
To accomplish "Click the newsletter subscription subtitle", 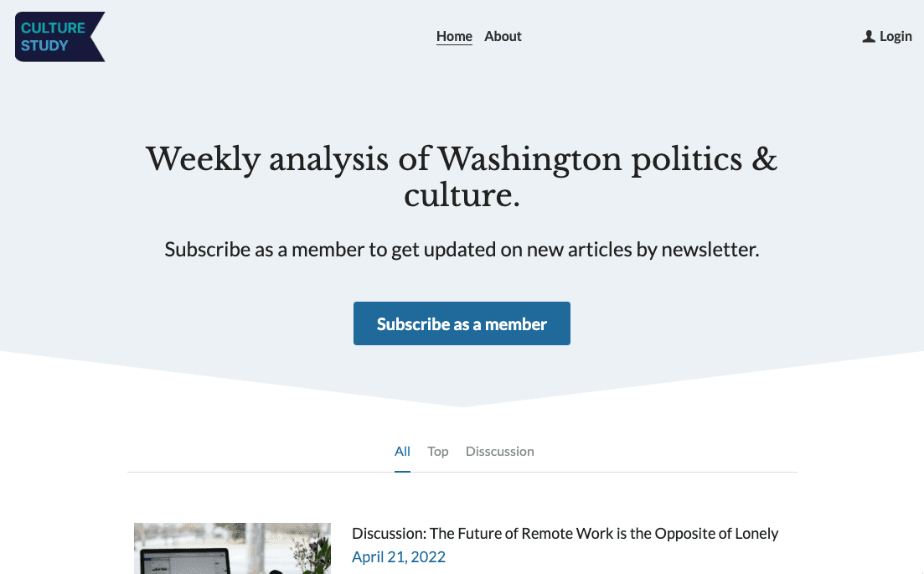I will tap(462, 249).
